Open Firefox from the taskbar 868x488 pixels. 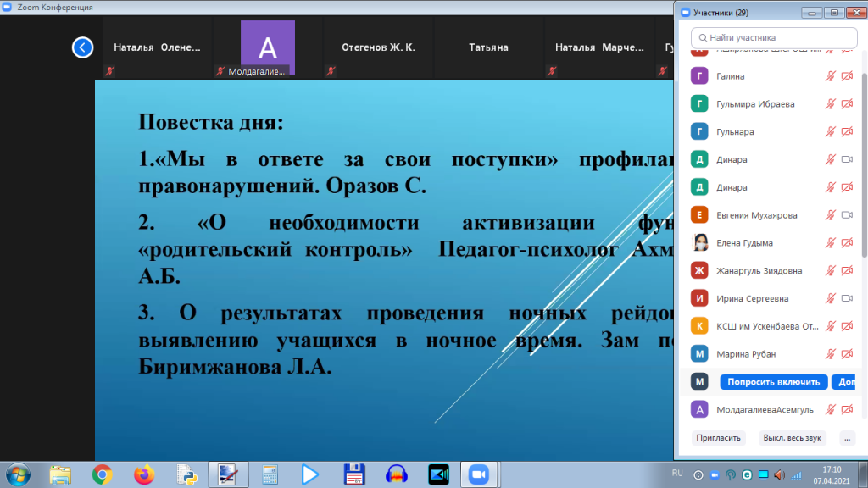click(143, 474)
